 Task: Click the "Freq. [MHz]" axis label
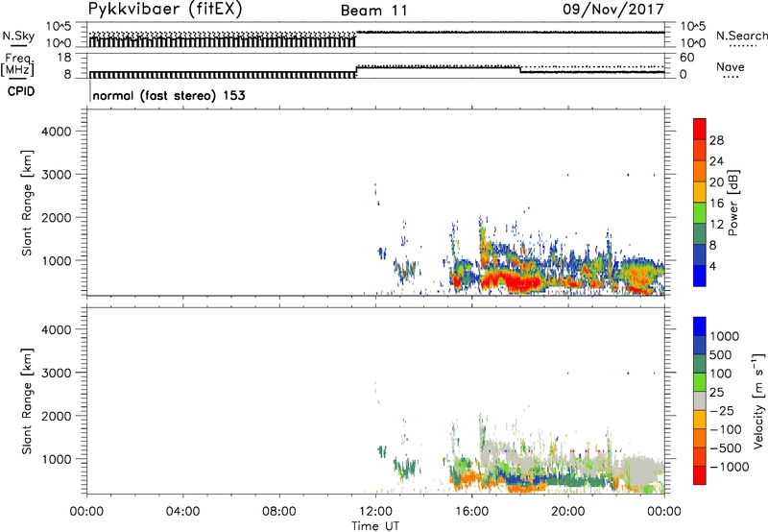18,64
